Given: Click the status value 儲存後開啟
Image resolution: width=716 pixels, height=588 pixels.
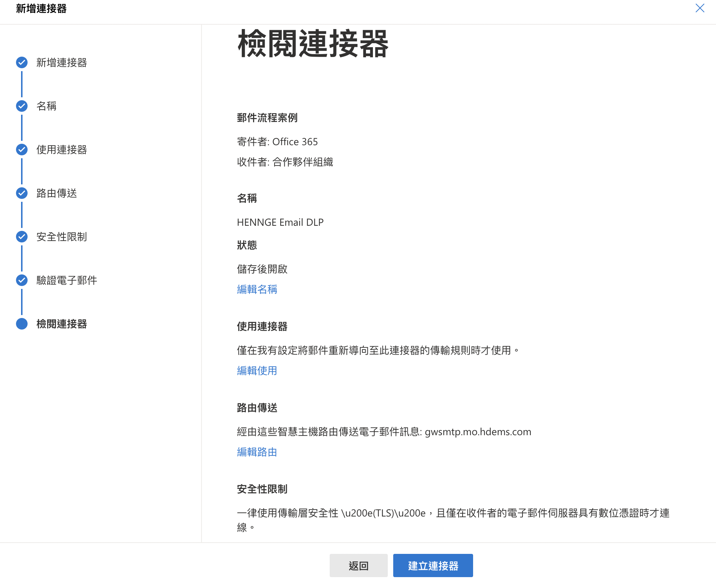Looking at the screenshot, I should click(262, 269).
